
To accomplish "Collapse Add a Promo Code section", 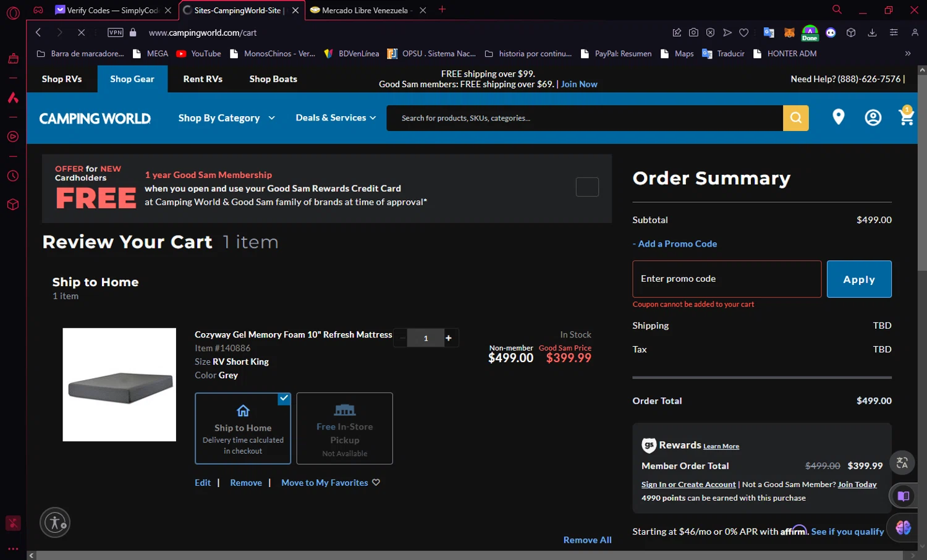I will pos(675,244).
